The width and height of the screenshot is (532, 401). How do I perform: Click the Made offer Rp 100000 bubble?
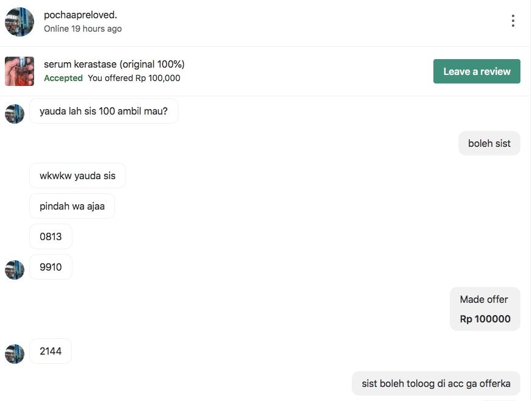[485, 309]
